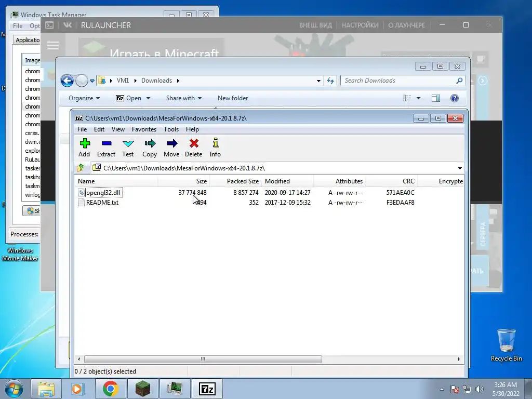Image resolution: width=532 pixels, height=399 pixels.
Task: Click the 2017-12-09 15:32 modified date
Action: pyautogui.click(x=288, y=203)
